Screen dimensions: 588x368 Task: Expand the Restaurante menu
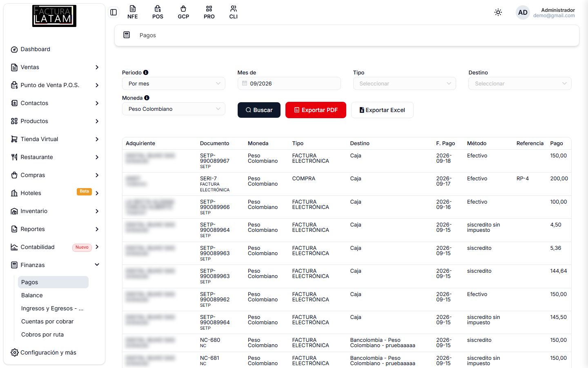(x=54, y=157)
